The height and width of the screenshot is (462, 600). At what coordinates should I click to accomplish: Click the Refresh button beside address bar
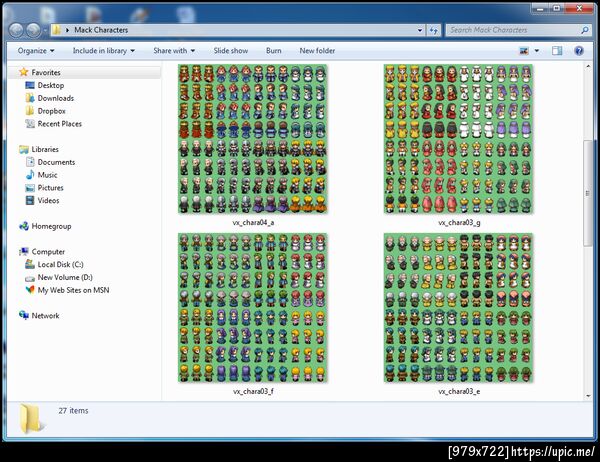click(x=434, y=30)
